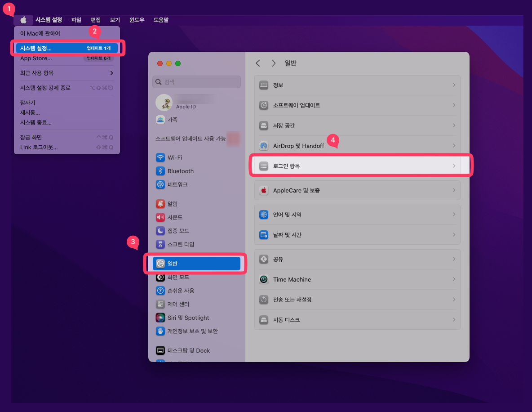Click the 알림 bell icon
Viewport: 532px width, 412px height.
tap(160, 204)
